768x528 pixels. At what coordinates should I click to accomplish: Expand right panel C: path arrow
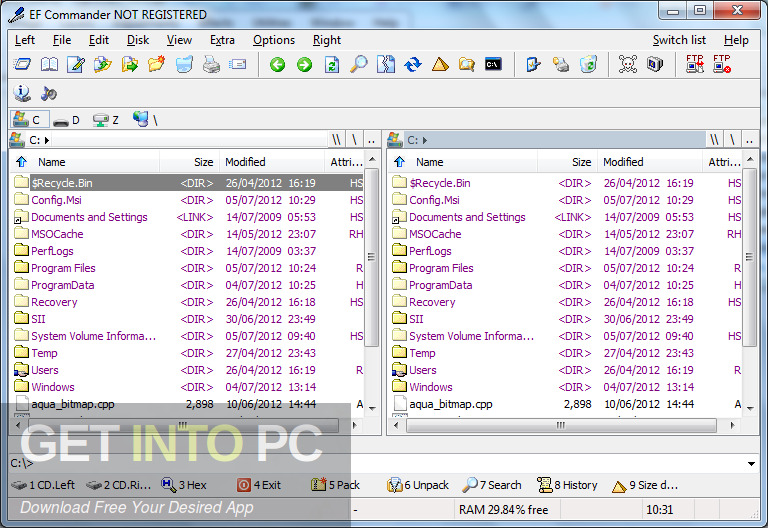(x=425, y=140)
